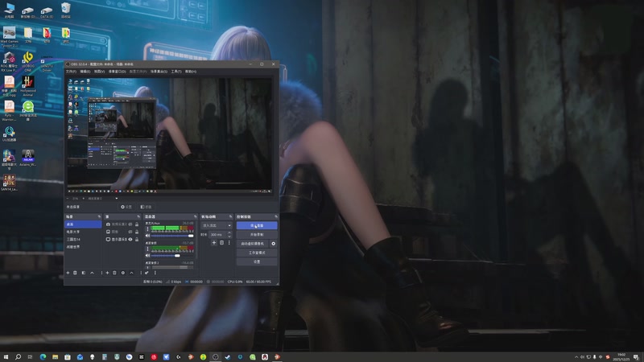Delete selected scene with trash icon
The image size is (644, 362).
click(75, 273)
